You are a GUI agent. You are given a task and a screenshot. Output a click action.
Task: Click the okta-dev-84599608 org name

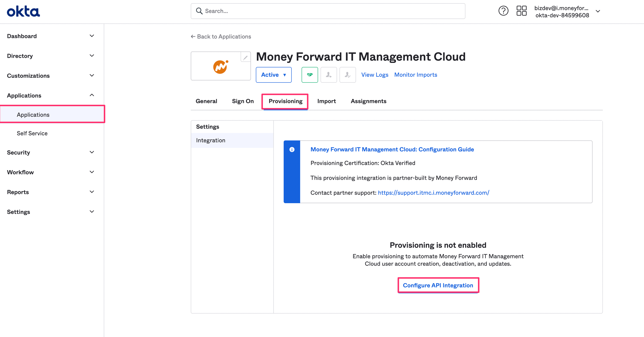click(562, 15)
